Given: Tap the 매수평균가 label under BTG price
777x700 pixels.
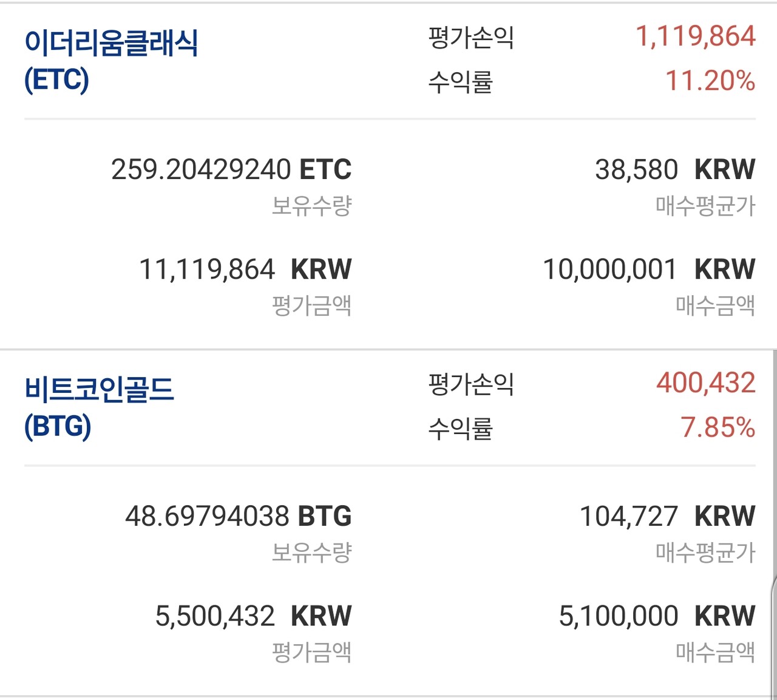Looking at the screenshot, I should click(x=705, y=552).
